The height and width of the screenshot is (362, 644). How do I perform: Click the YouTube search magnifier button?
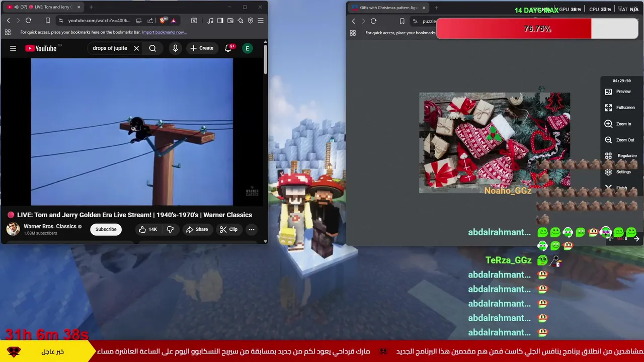pos(152,48)
